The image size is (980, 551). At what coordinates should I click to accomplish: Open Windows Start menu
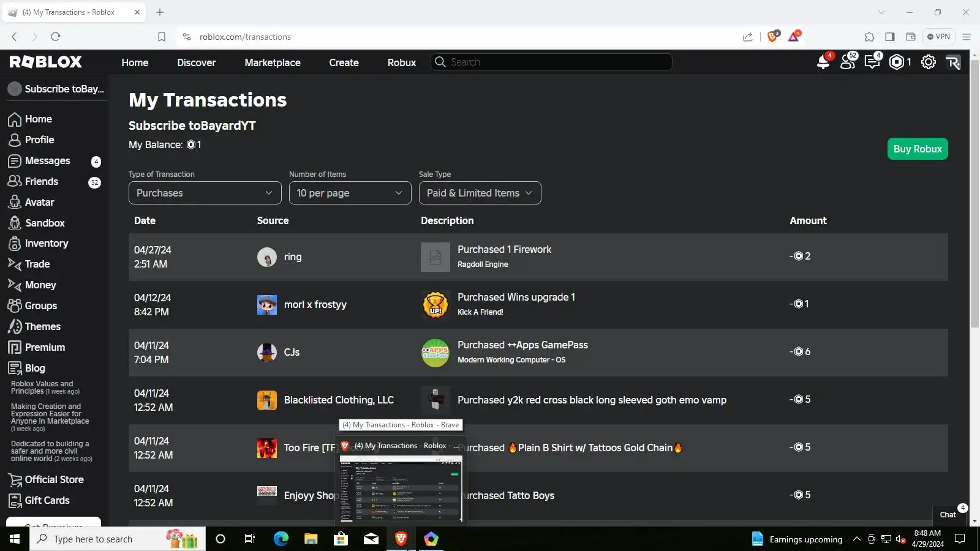[15, 539]
